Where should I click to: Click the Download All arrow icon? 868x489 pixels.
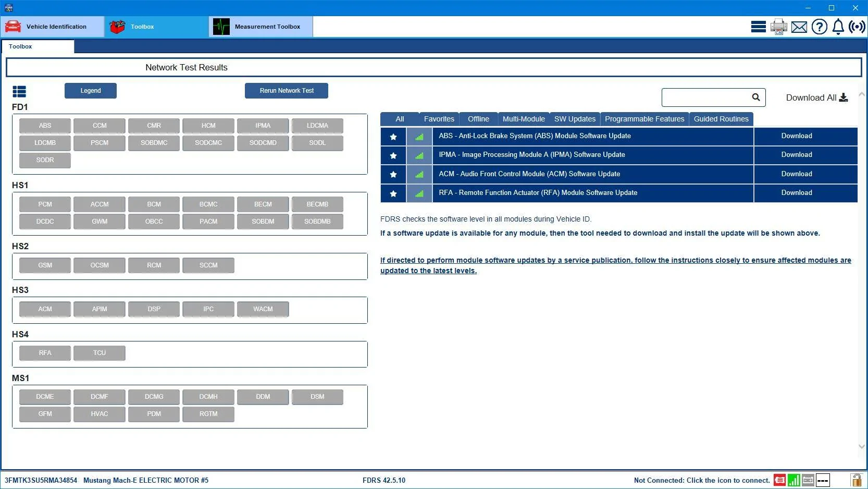[844, 97]
